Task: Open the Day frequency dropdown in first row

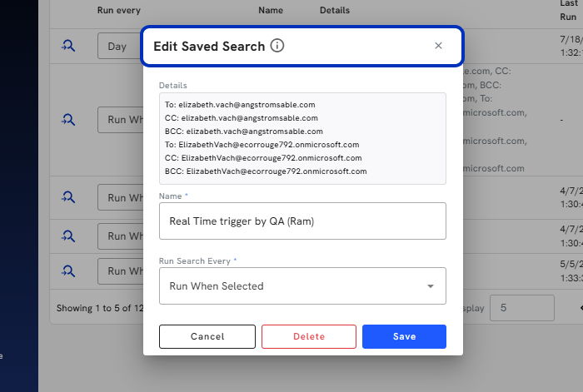Action: (x=121, y=46)
